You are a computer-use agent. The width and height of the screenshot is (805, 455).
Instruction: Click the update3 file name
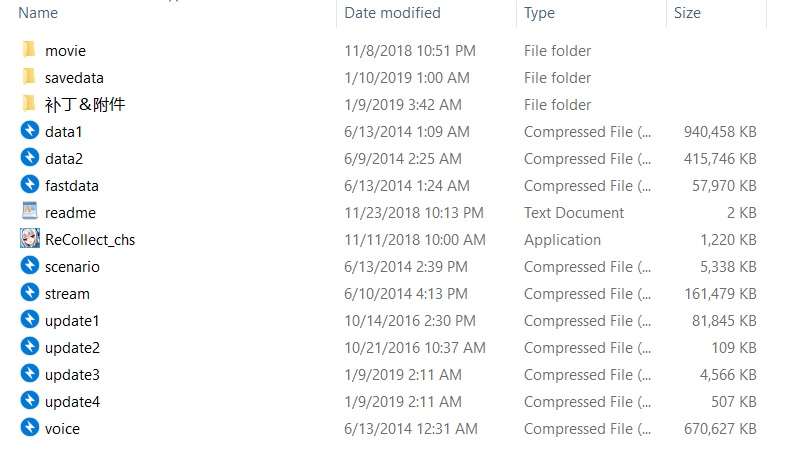72,374
